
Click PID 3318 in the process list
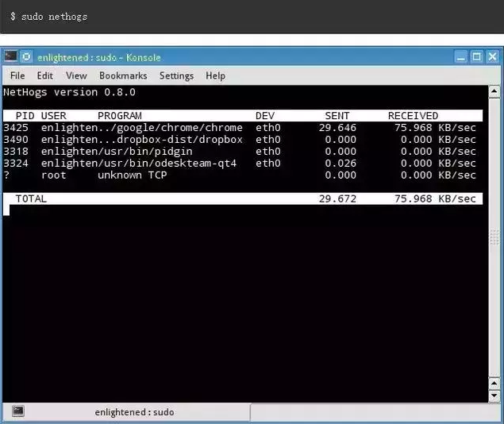16,152
